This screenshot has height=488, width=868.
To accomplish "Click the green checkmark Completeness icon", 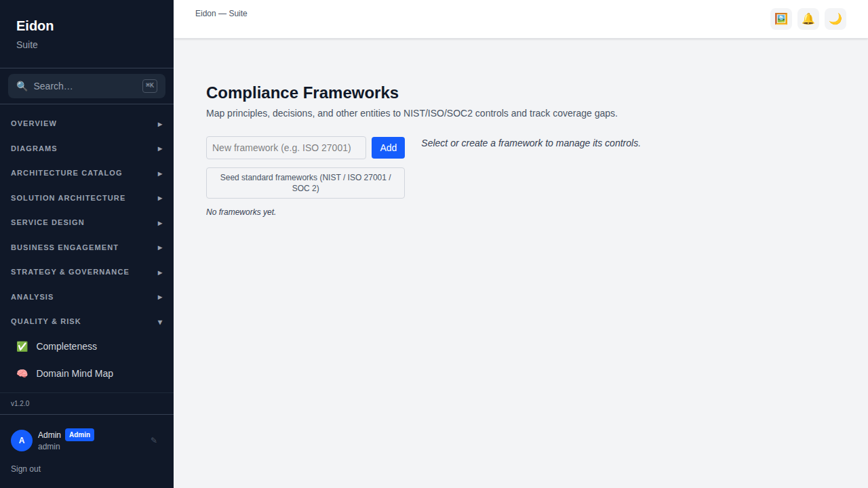I will [x=22, y=346].
